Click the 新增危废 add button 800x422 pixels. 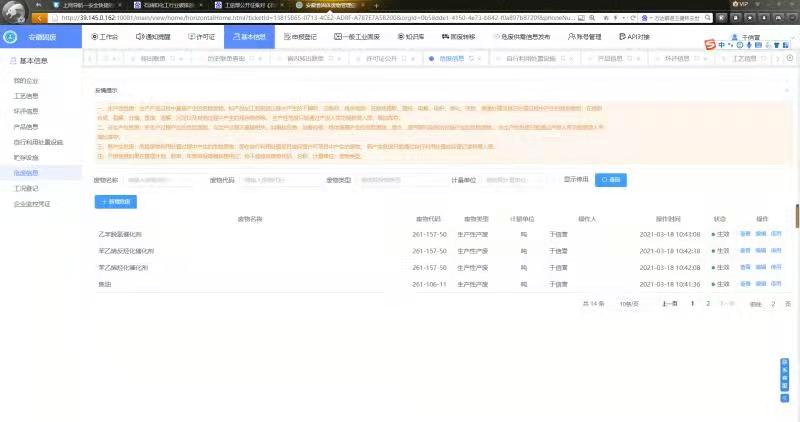coord(116,201)
